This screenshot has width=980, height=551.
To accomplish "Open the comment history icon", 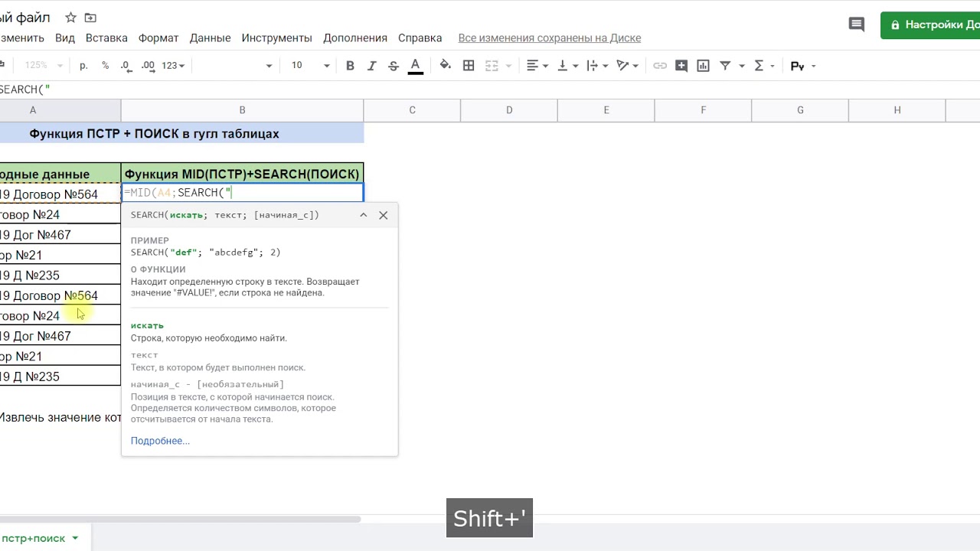I will click(857, 24).
